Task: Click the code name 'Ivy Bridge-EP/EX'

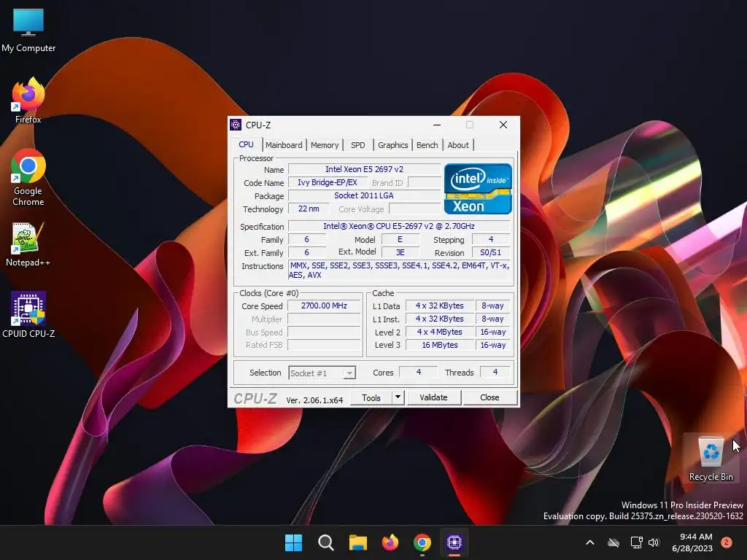Action: click(328, 182)
